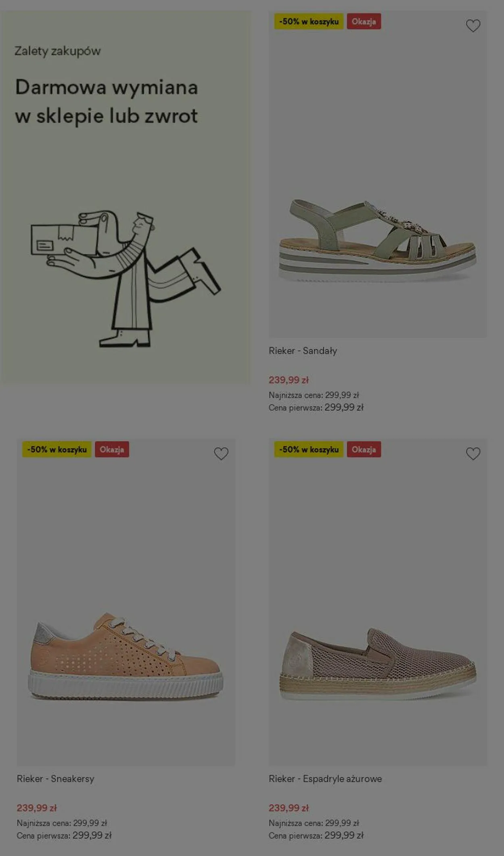Click the delivery person illustration in banner

125,278
